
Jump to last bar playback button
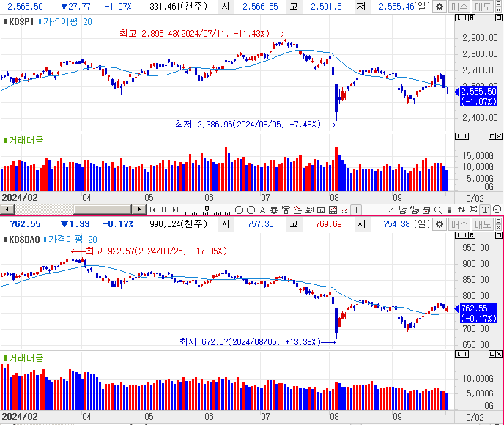coord(175,210)
